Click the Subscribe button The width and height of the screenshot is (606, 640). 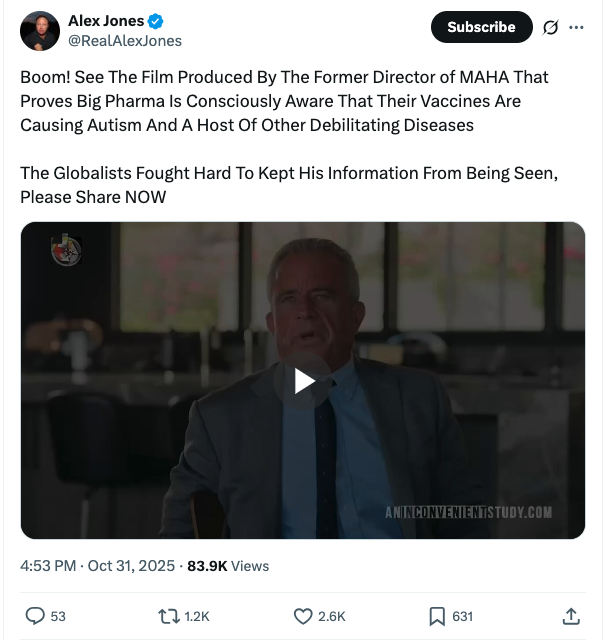coord(481,27)
